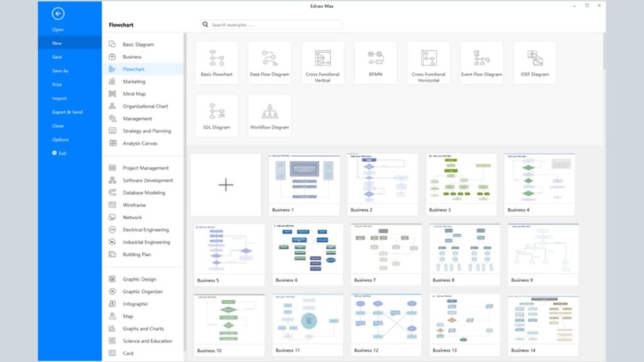Select the SDL Diagram template

[216, 116]
